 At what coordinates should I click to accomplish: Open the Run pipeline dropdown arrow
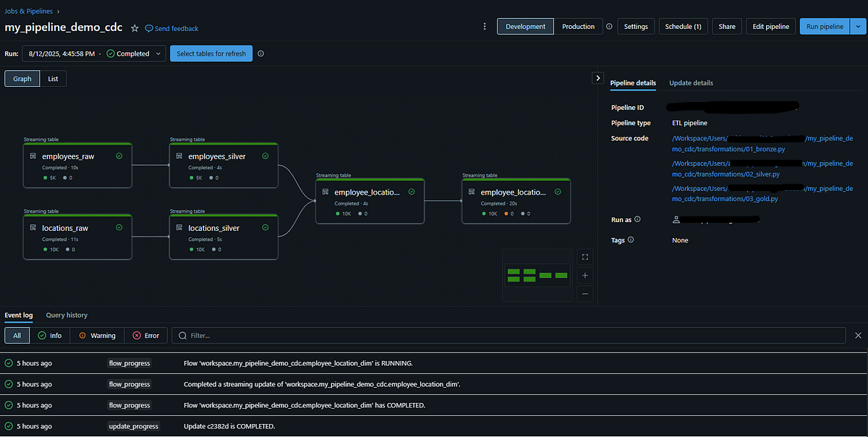pyautogui.click(x=858, y=26)
